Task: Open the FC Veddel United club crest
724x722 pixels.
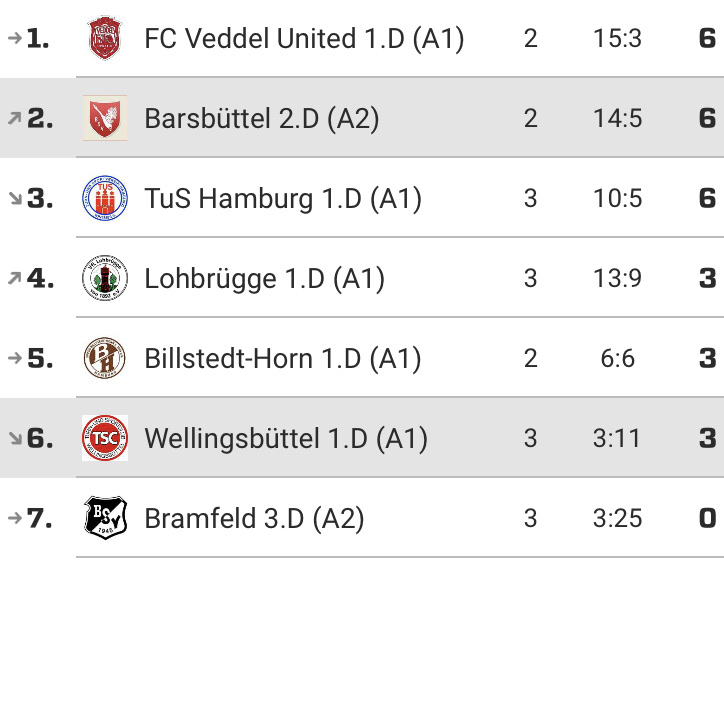Action: 105,38
